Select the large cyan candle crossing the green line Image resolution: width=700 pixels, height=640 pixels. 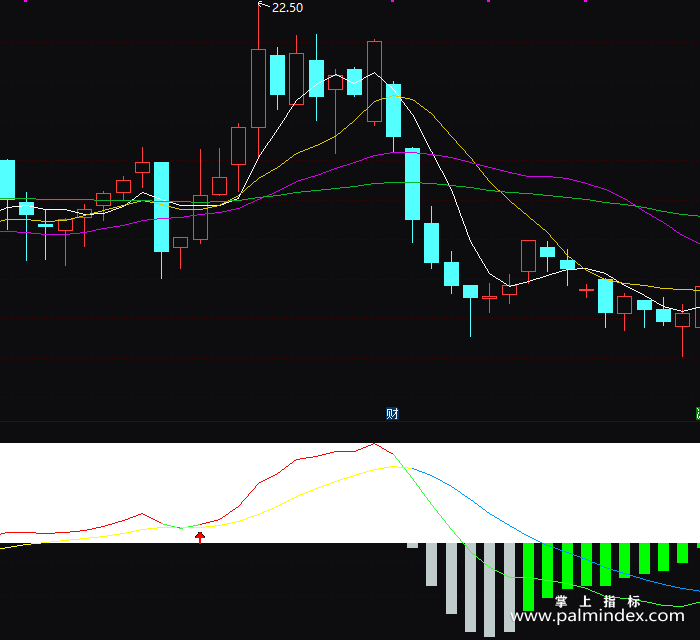pyautogui.click(x=412, y=184)
